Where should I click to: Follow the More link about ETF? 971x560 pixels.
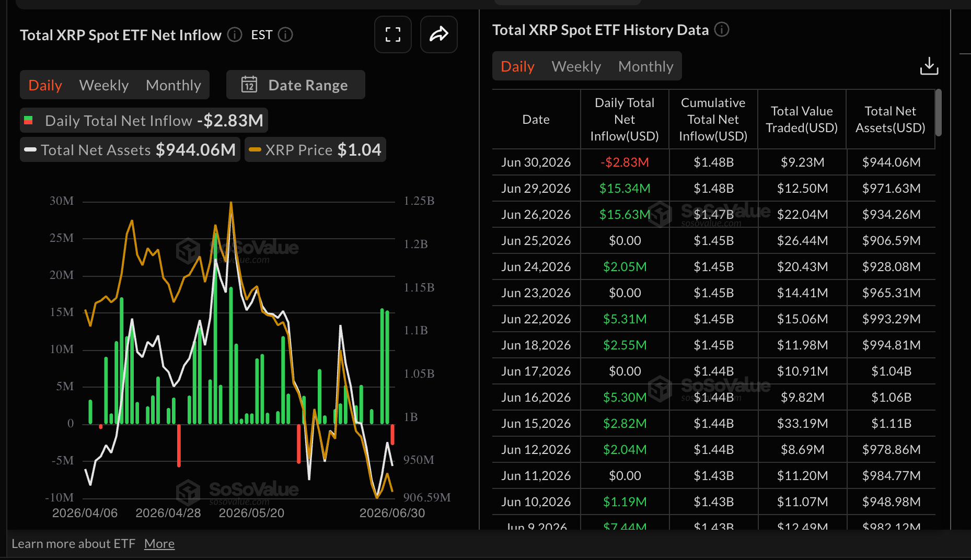tap(159, 544)
